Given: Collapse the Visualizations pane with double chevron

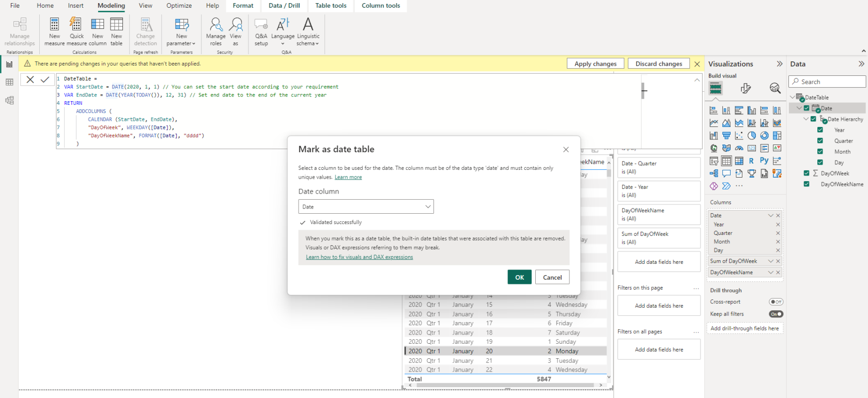Looking at the screenshot, I should tap(779, 64).
